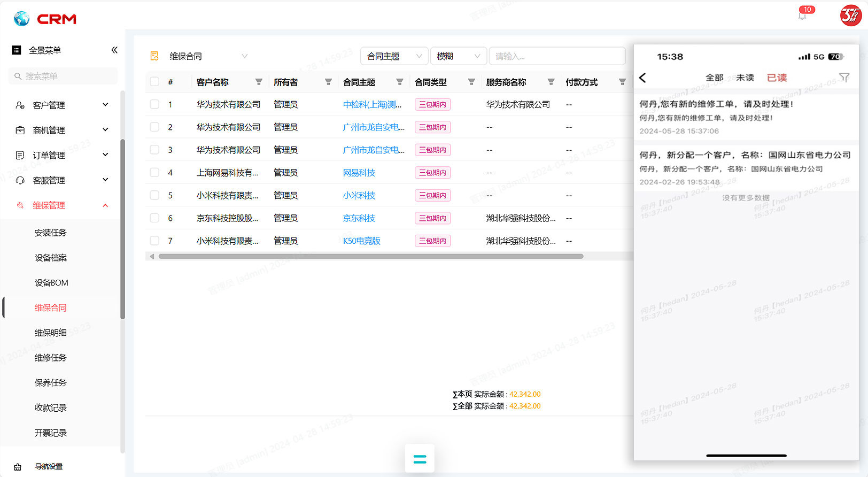Open 设备BOM menu item
Image resolution: width=868 pixels, height=477 pixels.
tap(51, 283)
